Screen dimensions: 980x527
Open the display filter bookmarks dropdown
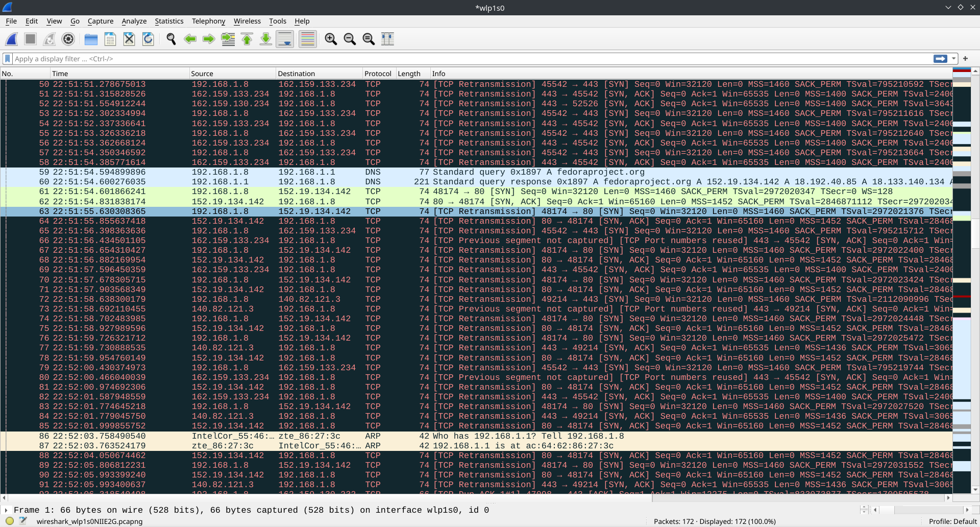pyautogui.click(x=7, y=59)
